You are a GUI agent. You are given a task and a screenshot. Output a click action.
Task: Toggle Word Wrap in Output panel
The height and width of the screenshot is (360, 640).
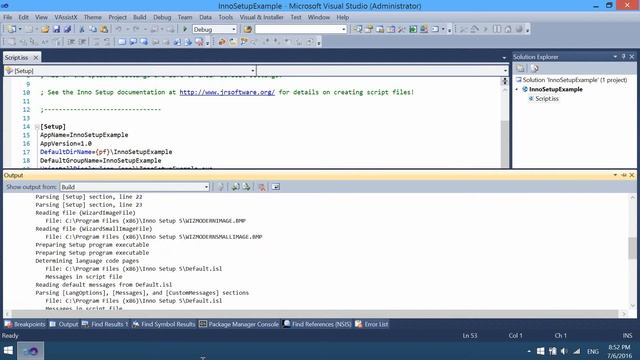tap(276, 187)
